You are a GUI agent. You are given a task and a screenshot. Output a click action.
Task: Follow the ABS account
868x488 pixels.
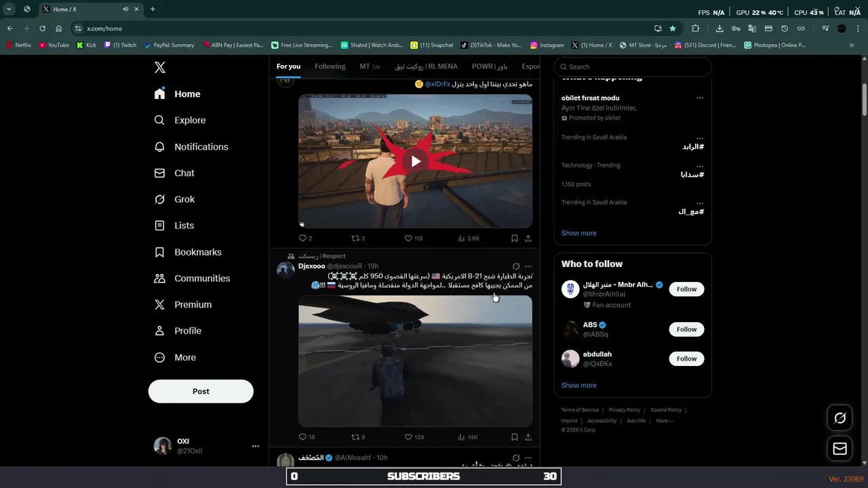[686, 329]
